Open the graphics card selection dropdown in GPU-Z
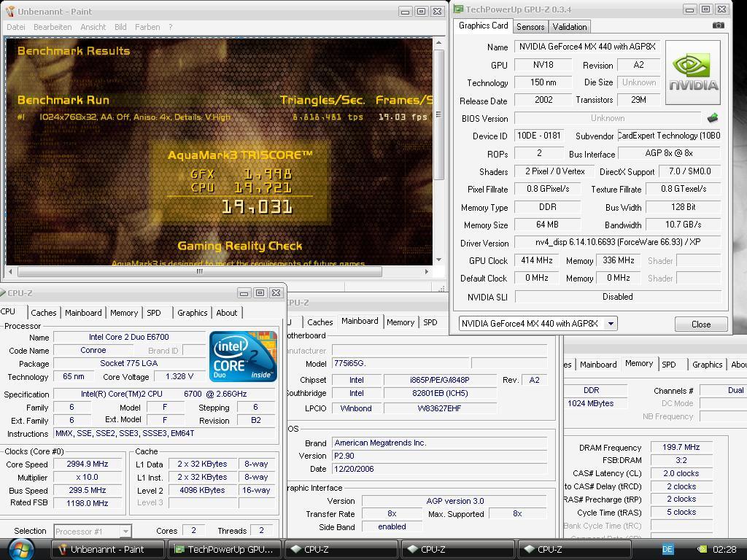This screenshot has width=747, height=560. pyautogui.click(x=611, y=324)
